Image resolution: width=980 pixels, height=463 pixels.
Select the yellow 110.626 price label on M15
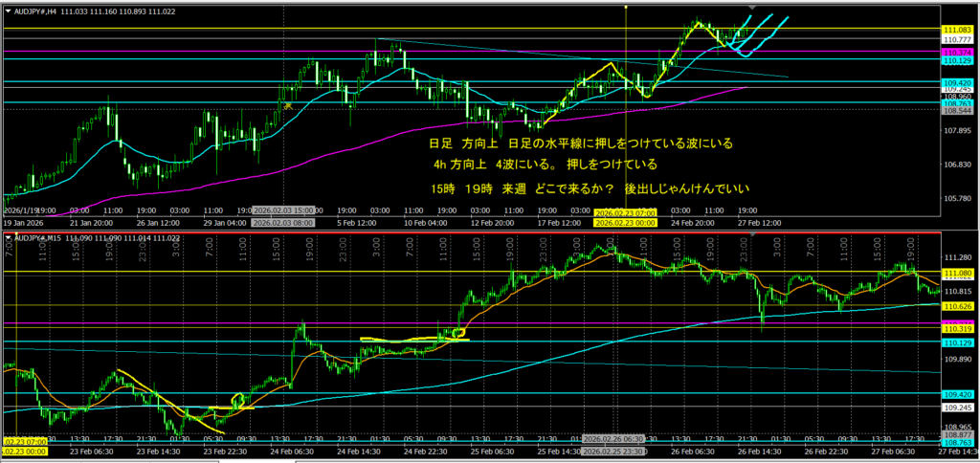pyautogui.click(x=958, y=305)
